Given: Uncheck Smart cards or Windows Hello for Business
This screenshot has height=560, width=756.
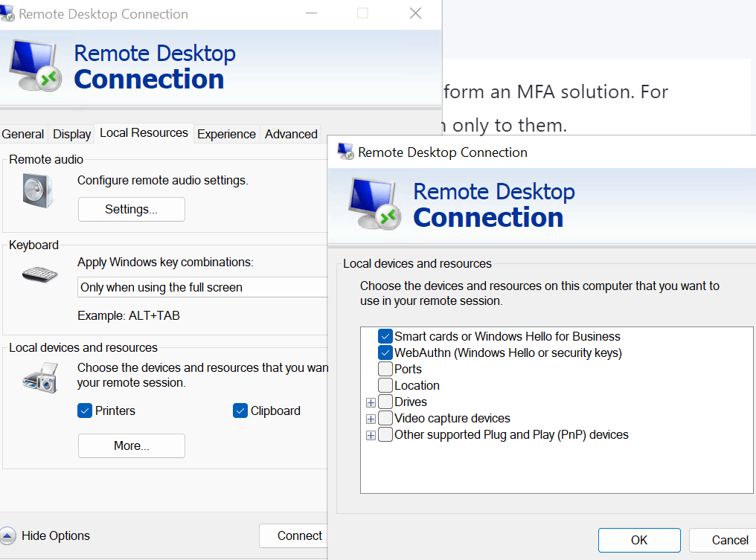Looking at the screenshot, I should [385, 336].
